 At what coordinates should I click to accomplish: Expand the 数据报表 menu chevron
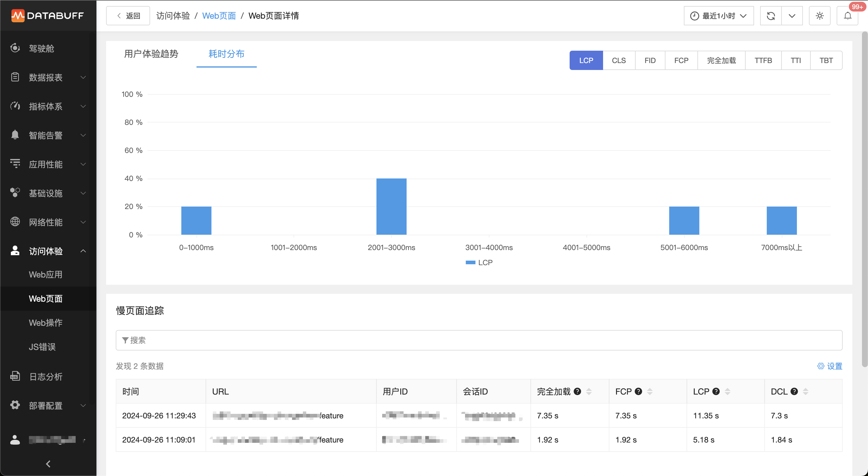pos(83,77)
